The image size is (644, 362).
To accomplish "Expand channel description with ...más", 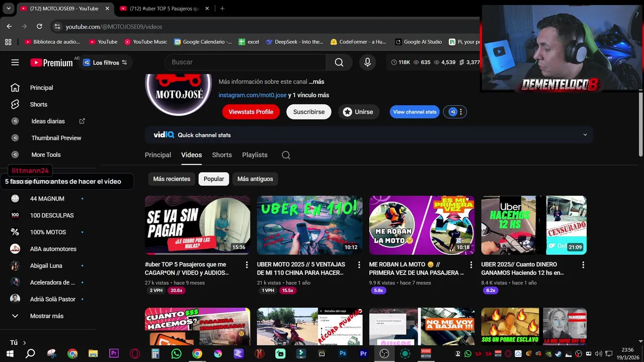I will [x=316, y=81].
